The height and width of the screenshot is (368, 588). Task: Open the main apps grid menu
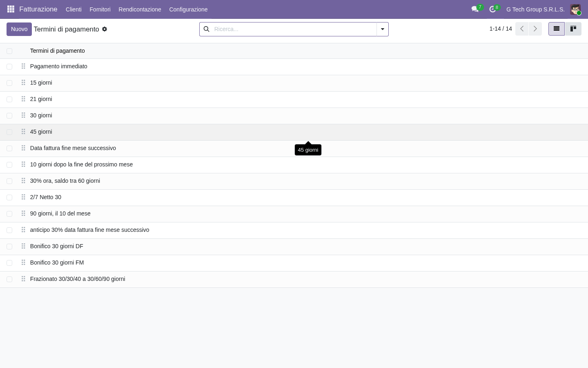11,9
